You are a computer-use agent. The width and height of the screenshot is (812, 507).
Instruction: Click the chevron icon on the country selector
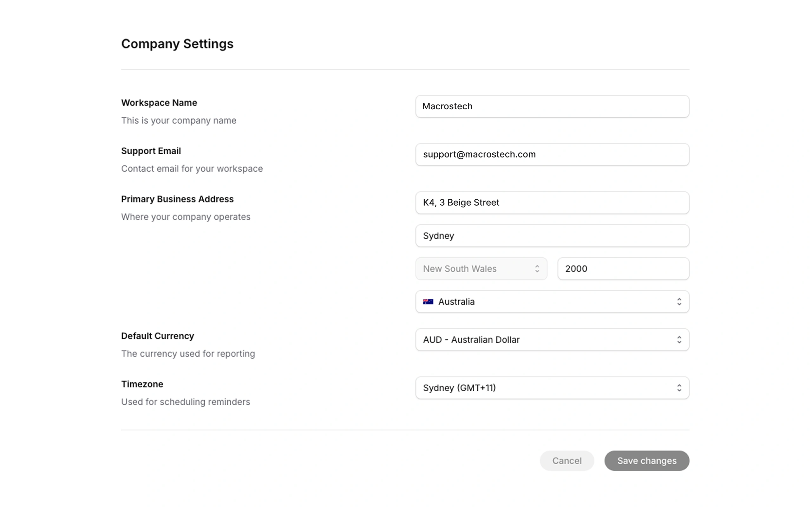point(680,301)
